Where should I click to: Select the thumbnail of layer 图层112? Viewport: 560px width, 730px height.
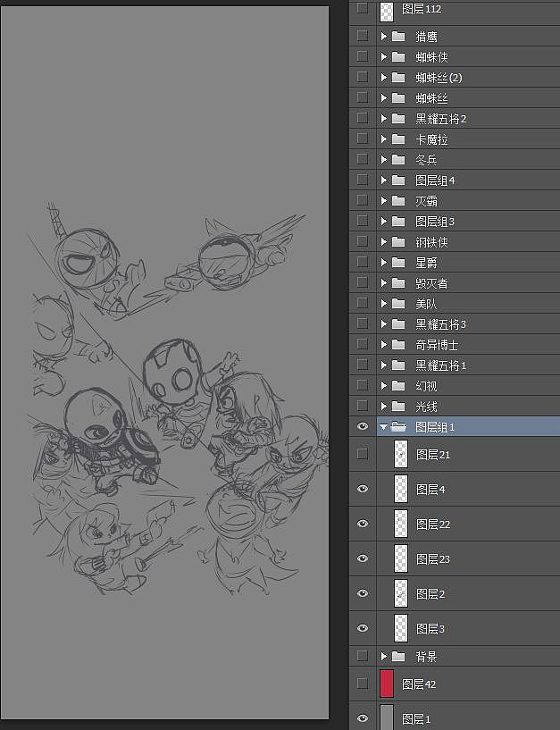pos(387,12)
